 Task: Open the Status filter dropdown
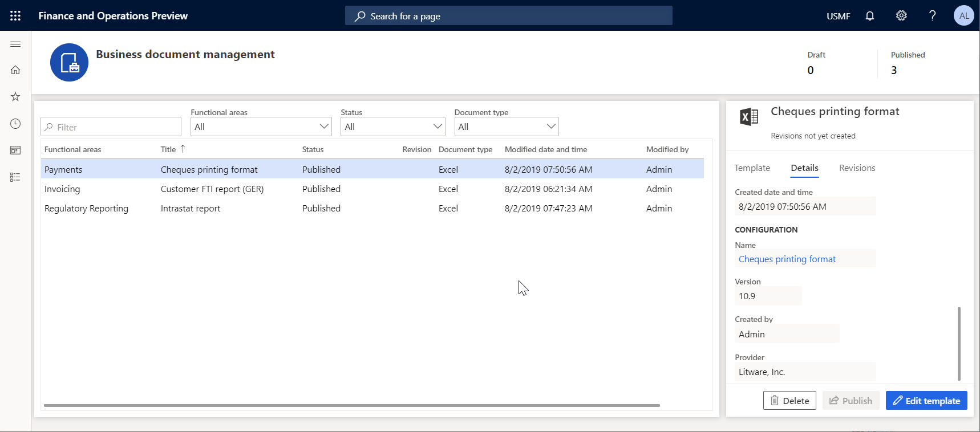click(x=392, y=127)
